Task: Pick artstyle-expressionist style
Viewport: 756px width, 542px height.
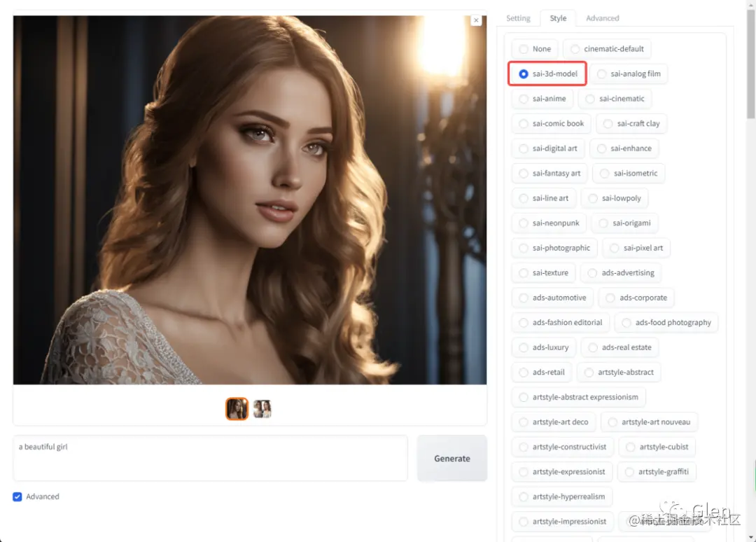Action: [561, 472]
